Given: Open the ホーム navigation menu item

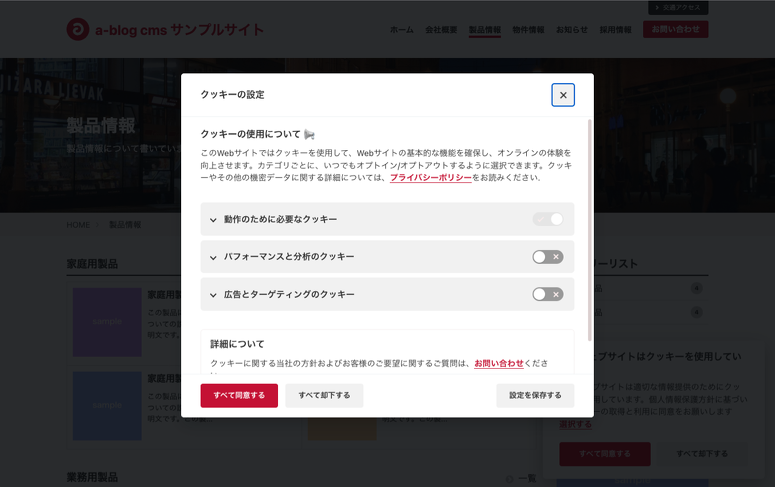Looking at the screenshot, I should [x=401, y=30].
